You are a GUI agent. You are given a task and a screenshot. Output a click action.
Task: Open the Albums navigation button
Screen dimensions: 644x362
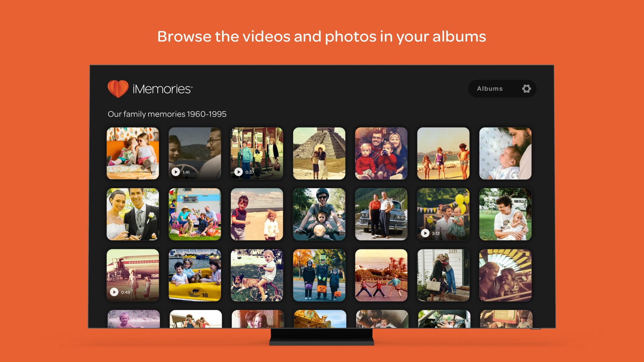click(490, 88)
